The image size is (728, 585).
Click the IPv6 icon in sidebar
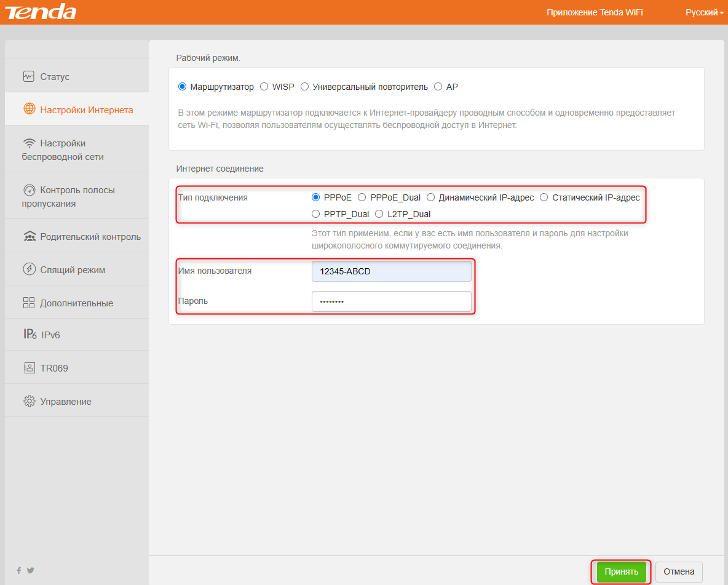(x=30, y=335)
